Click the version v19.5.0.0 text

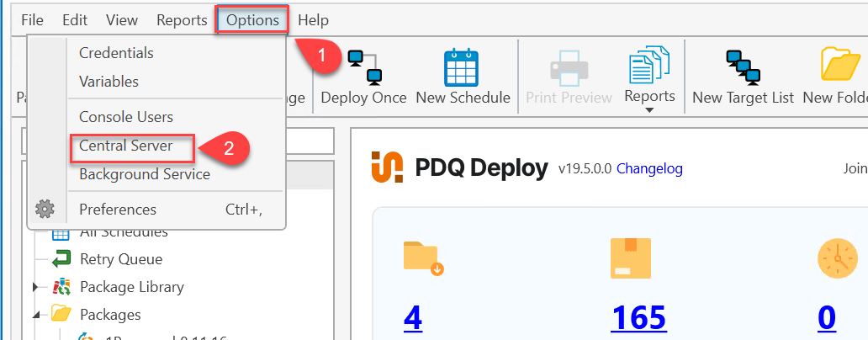coord(585,168)
